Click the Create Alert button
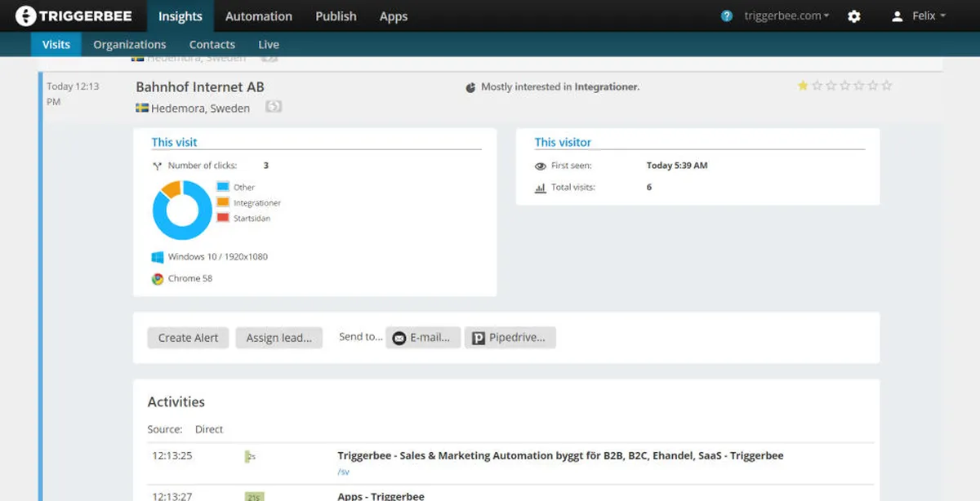 (x=188, y=338)
